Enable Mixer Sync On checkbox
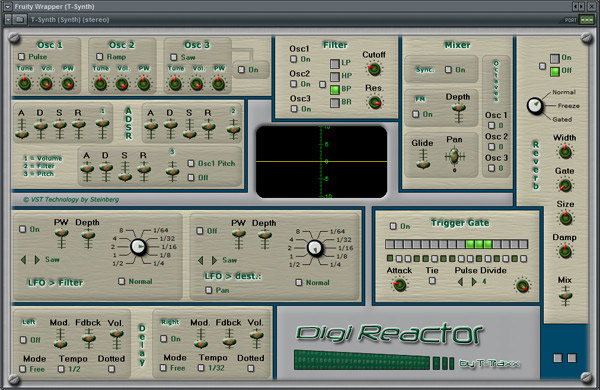600x390 pixels. click(448, 70)
